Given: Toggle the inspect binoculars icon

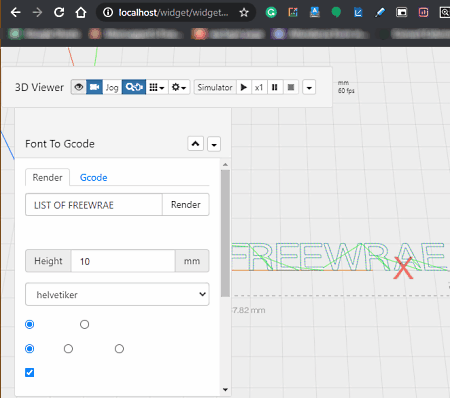Looking at the screenshot, I should (x=134, y=87).
